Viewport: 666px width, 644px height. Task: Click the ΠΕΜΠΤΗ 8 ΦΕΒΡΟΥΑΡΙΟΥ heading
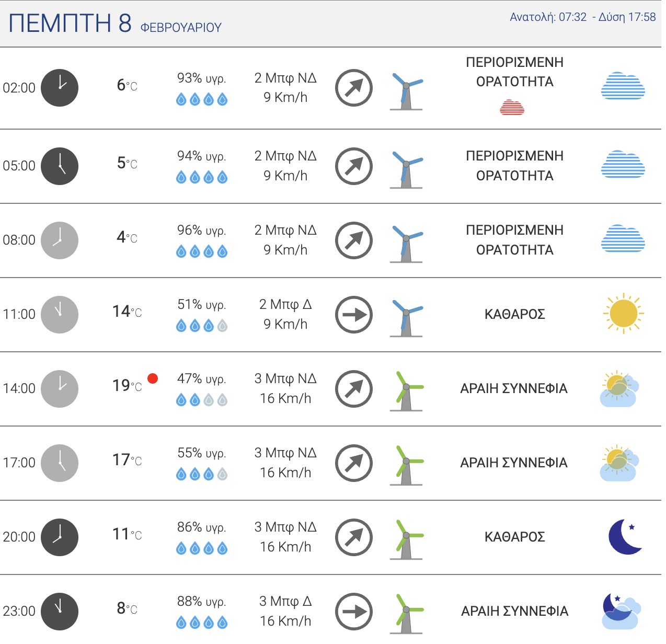click(115, 24)
